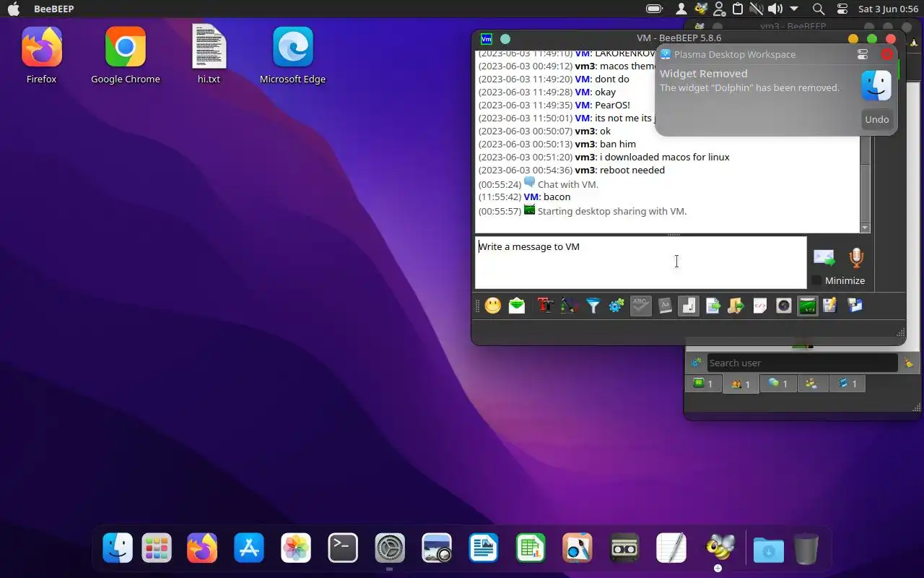Open control center toggles icon in menu bar
This screenshot has width=924, height=578.
[x=842, y=9]
